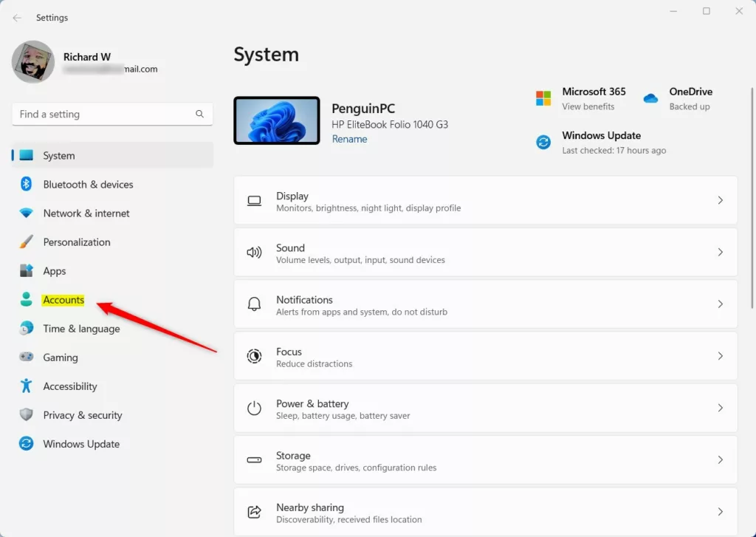This screenshot has height=537, width=756.
Task: Click the Rename link under PenguinPC
Action: pos(349,139)
